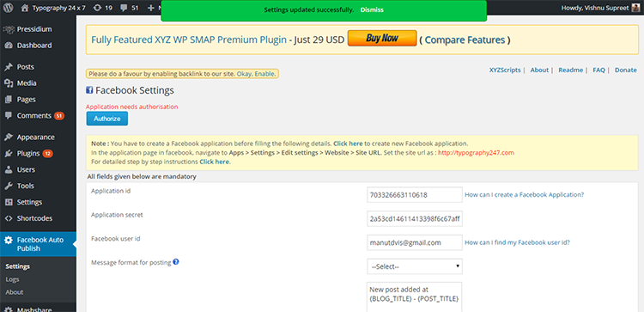Open the Readme link
The width and height of the screenshot is (644, 312).
[570, 70]
